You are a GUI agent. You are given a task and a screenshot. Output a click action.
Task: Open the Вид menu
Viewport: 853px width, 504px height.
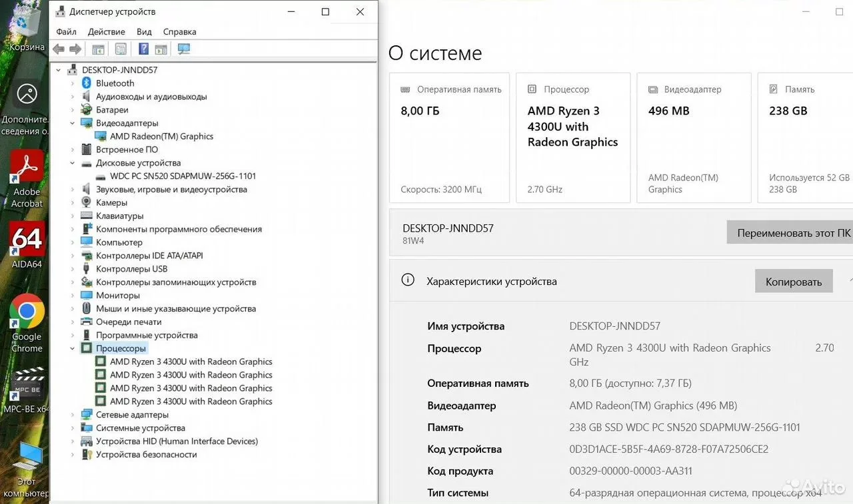(145, 31)
